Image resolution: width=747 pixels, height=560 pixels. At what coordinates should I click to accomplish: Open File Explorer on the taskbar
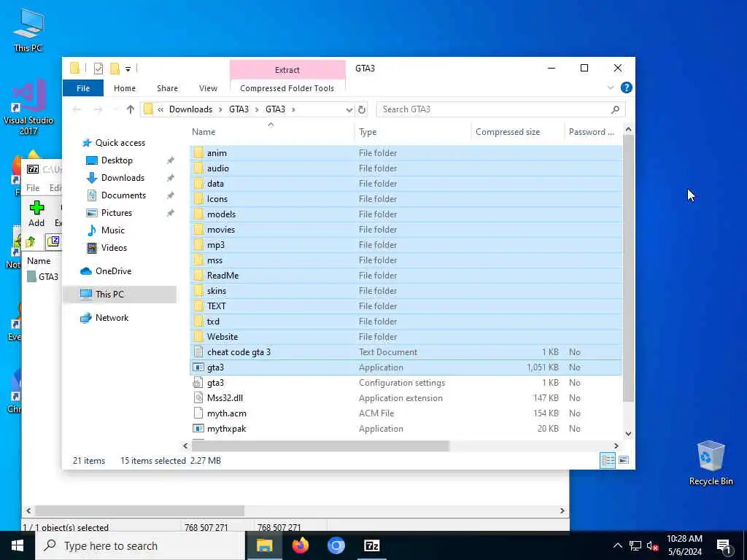click(264, 545)
